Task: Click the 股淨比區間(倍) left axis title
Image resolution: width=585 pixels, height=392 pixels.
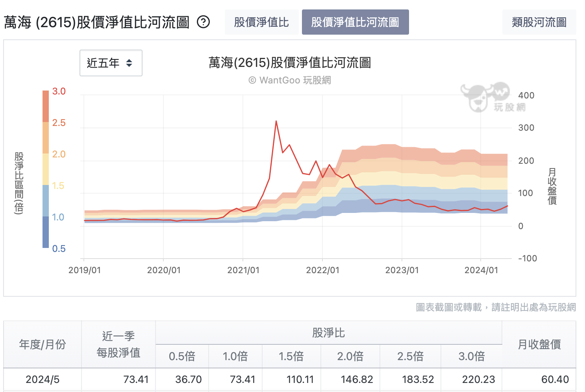Action: pyautogui.click(x=19, y=183)
